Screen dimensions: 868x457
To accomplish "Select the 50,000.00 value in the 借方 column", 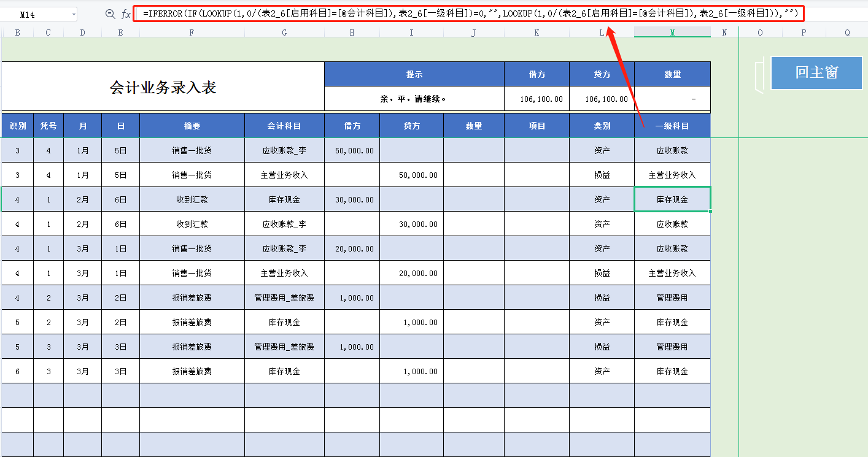I will pyautogui.click(x=352, y=150).
